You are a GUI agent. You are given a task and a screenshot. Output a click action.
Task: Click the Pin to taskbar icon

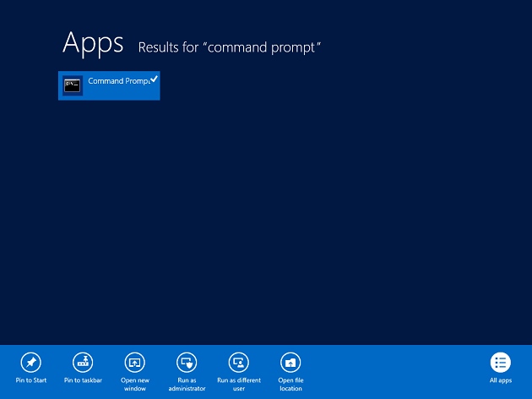83,362
